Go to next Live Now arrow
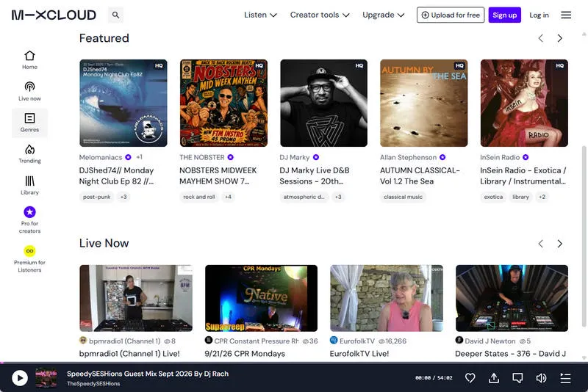 coord(560,244)
